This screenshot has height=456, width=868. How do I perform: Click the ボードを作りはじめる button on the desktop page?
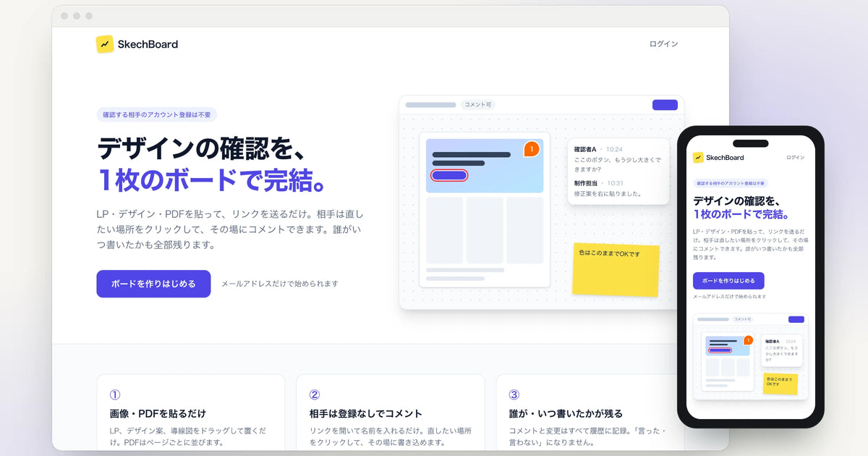coord(153,284)
